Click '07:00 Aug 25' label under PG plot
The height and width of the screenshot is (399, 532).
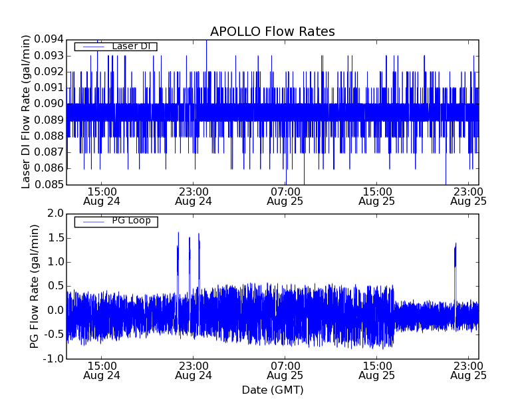[285, 371]
